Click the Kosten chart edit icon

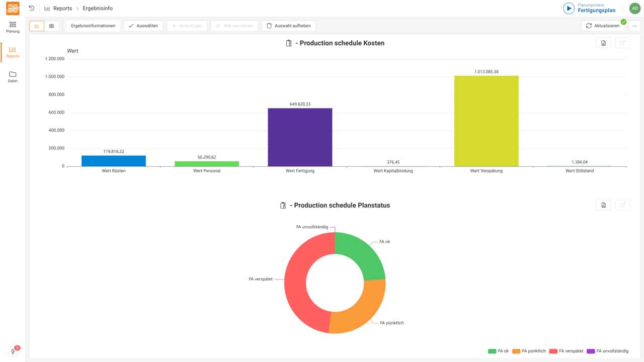622,43
